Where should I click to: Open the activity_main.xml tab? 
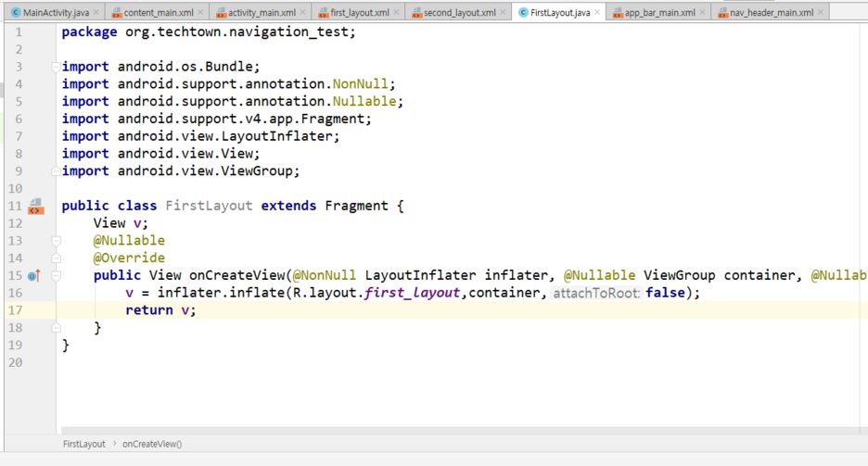[262, 12]
